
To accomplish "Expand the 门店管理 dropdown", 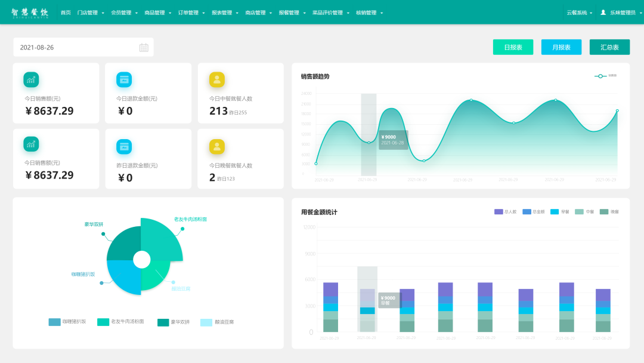I will pos(91,13).
